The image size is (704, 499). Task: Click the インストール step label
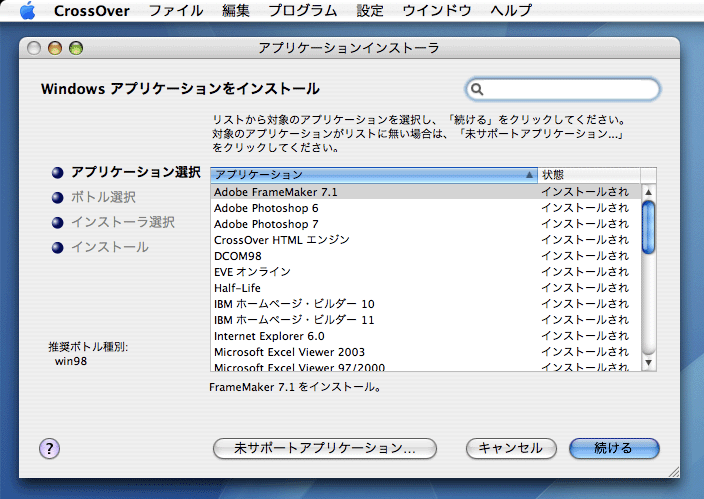point(110,247)
